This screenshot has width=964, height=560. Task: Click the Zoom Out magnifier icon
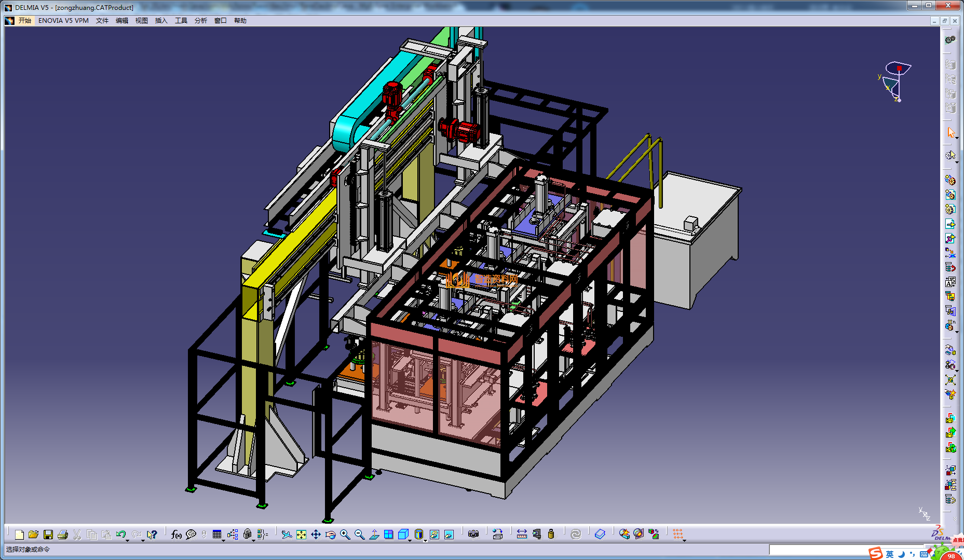tap(359, 534)
